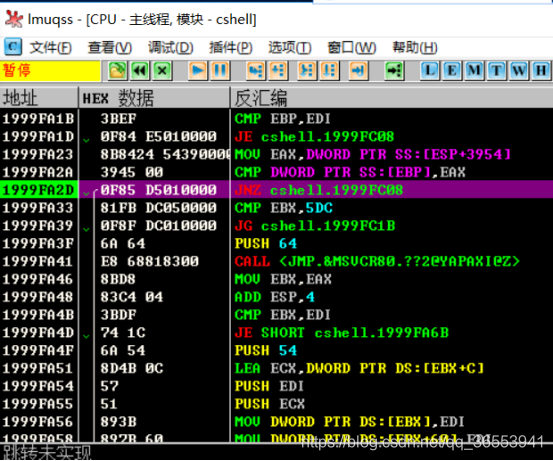Click hex bytes E8 68818300
Image resolution: width=553 pixels, height=461 pixels.
coord(150,261)
